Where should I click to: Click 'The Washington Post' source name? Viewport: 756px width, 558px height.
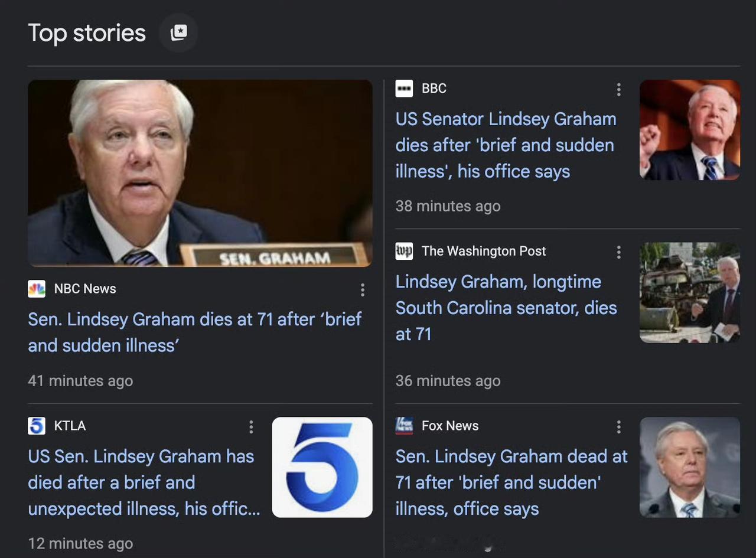pyautogui.click(x=484, y=251)
